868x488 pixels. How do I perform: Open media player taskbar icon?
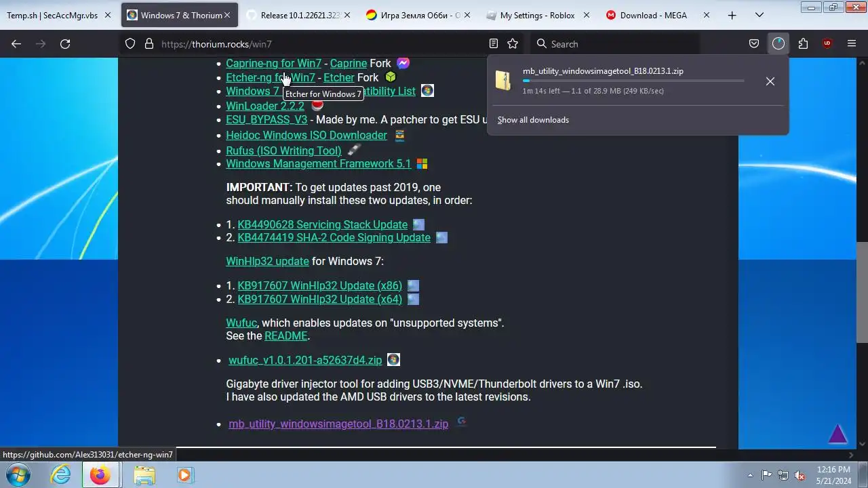click(184, 475)
